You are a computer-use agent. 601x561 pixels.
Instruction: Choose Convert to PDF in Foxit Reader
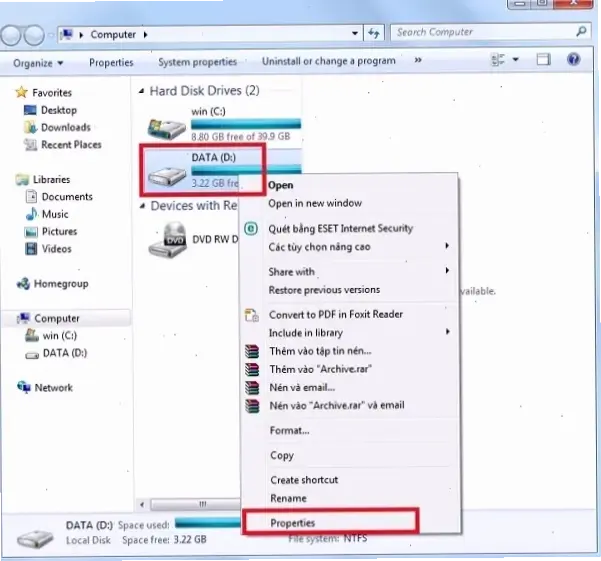point(335,314)
